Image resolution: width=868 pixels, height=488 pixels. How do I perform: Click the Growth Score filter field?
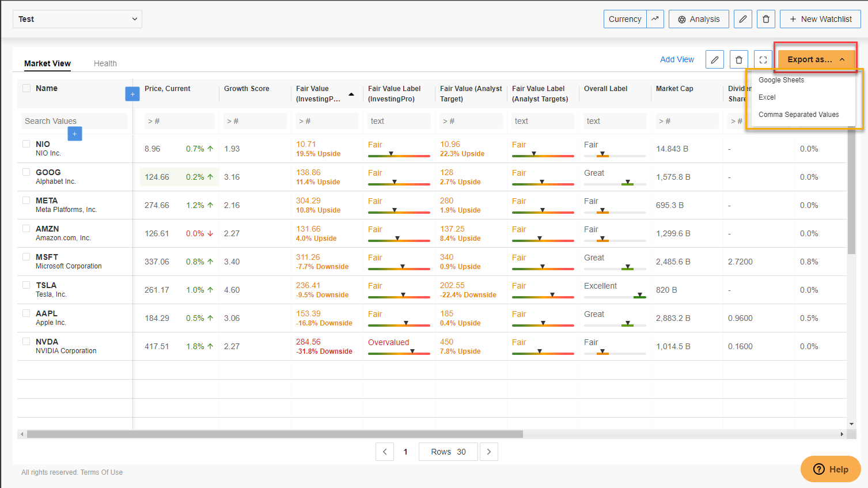(255, 121)
